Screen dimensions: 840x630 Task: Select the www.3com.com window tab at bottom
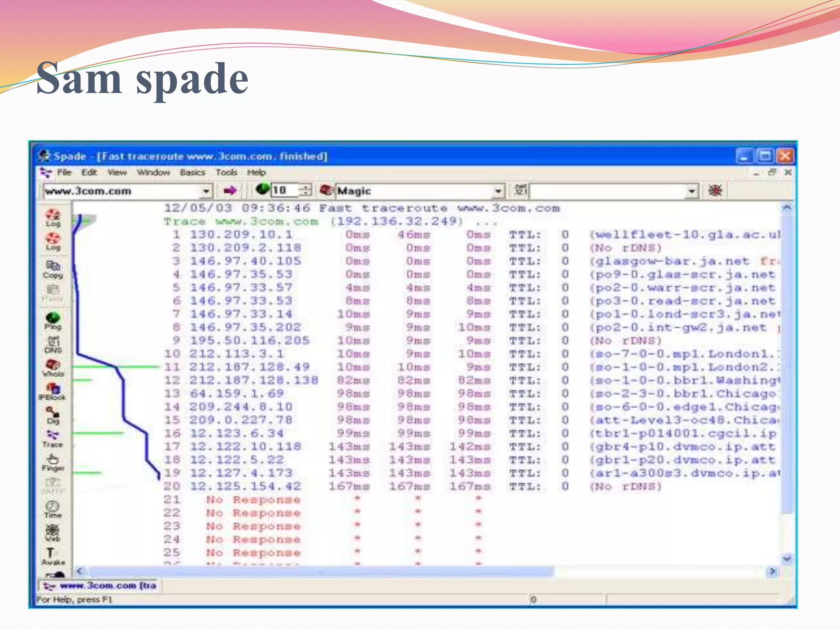[101, 586]
